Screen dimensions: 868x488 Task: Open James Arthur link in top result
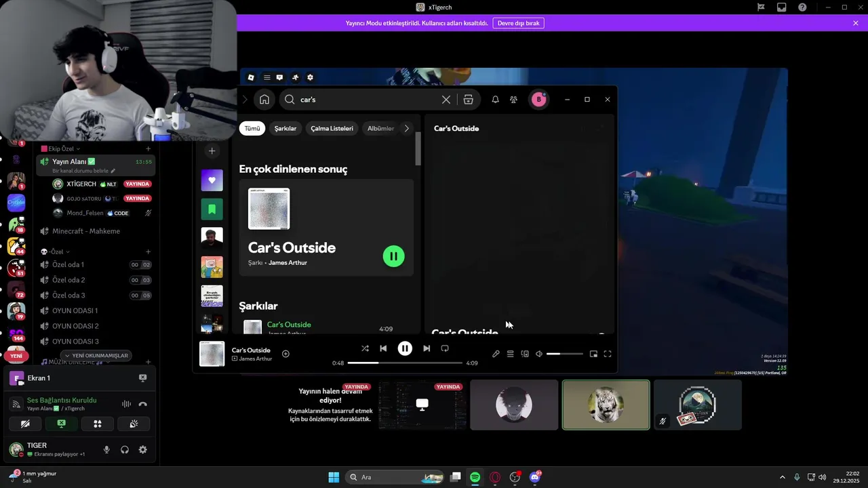(288, 263)
